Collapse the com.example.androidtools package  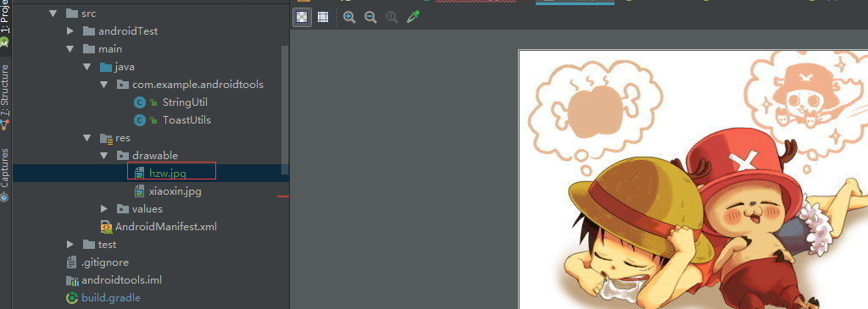(103, 85)
